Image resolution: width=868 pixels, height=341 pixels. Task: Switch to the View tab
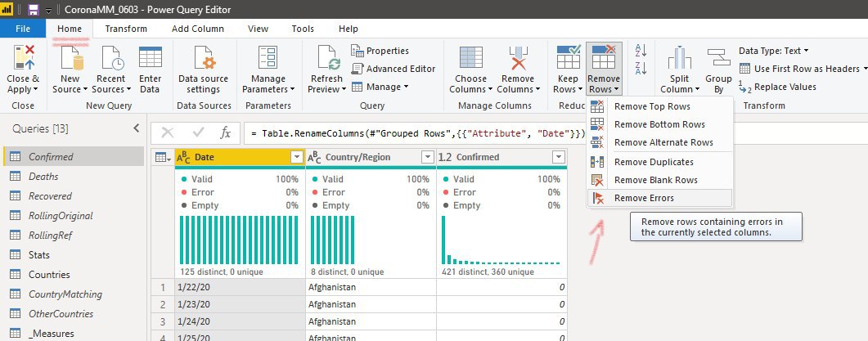[258, 29]
